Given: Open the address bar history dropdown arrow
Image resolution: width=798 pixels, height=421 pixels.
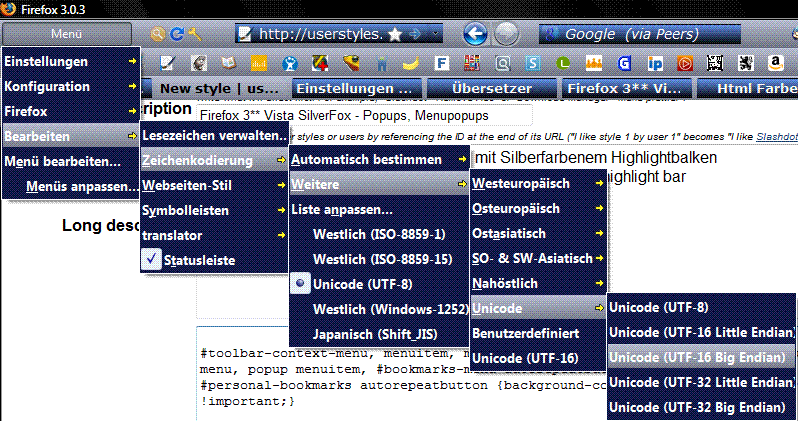Looking at the screenshot, I should (435, 34).
